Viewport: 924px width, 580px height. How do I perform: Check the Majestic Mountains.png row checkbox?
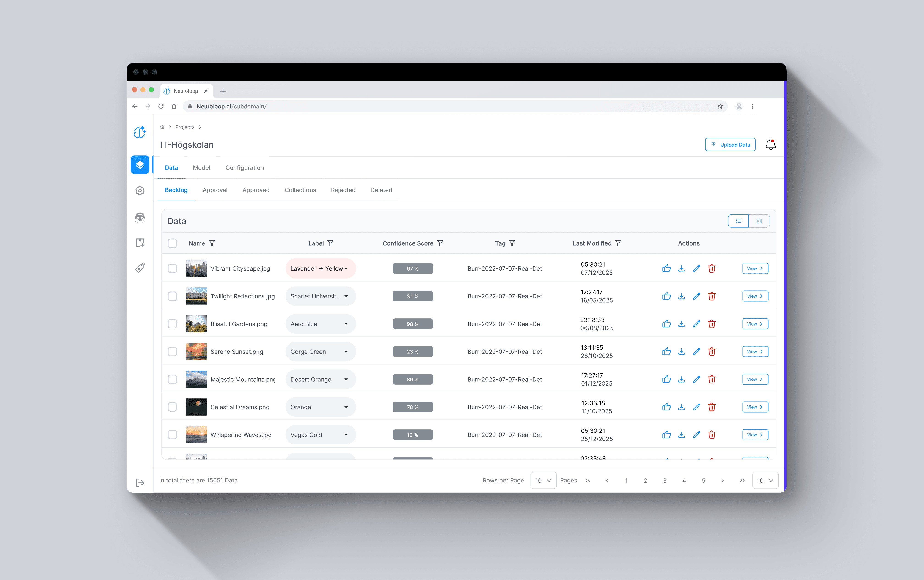point(172,379)
